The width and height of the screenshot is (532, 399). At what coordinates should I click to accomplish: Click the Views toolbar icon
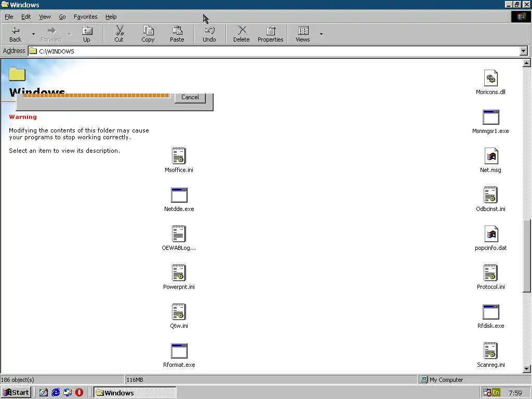click(x=303, y=34)
